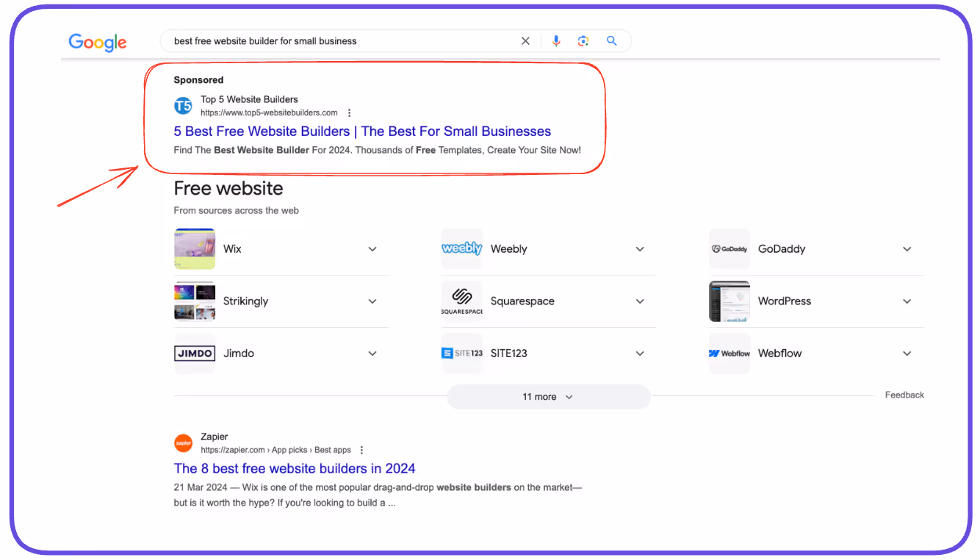Click the Webflow label text
This screenshot has width=980, height=560.
pyautogui.click(x=779, y=353)
